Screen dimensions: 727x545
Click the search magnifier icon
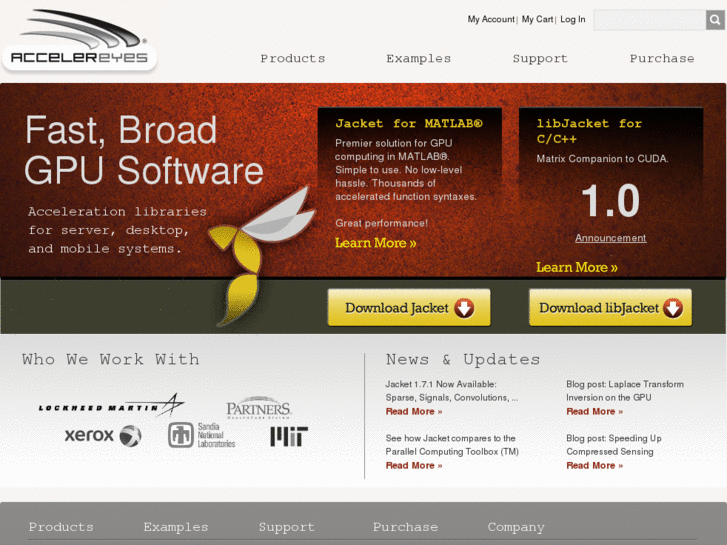tap(715, 20)
